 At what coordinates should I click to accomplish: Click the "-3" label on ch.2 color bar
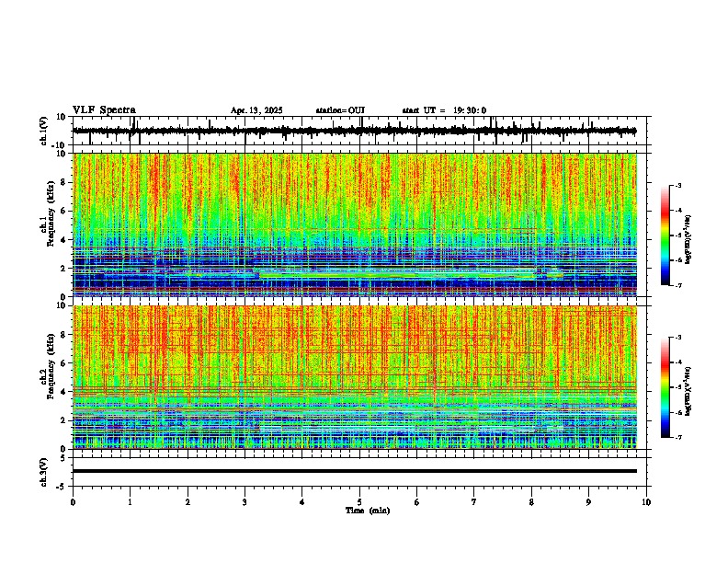677,338
